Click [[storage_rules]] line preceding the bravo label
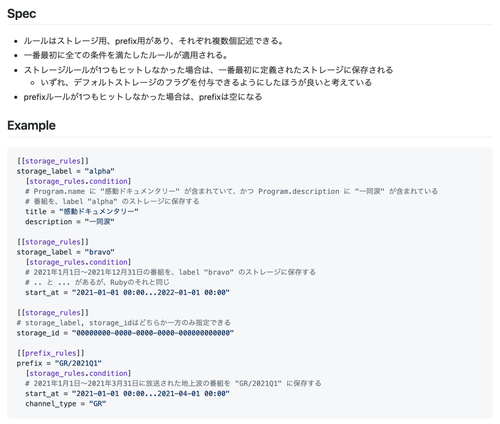500x424 pixels. 53,242
